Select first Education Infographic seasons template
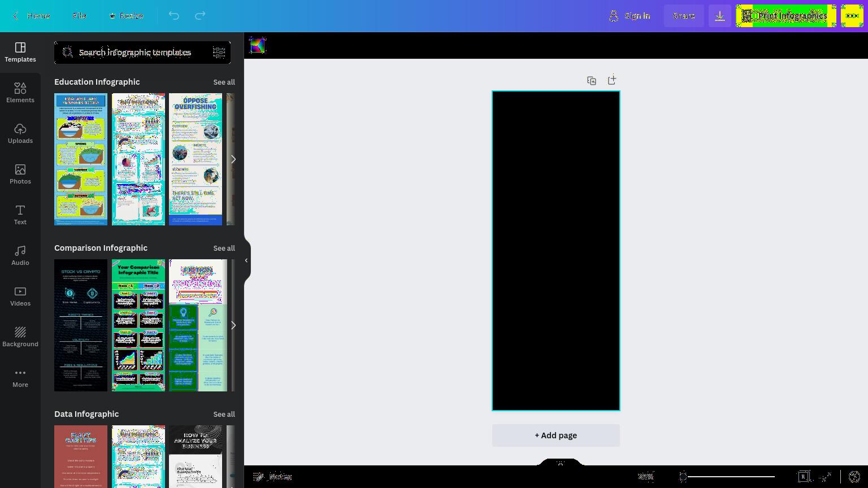The width and height of the screenshot is (868, 488). [x=81, y=159]
